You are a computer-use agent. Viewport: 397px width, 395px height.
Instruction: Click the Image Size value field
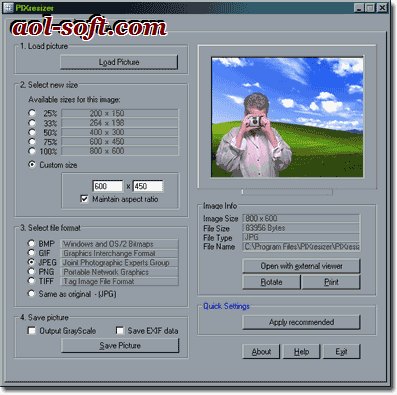pos(301,218)
